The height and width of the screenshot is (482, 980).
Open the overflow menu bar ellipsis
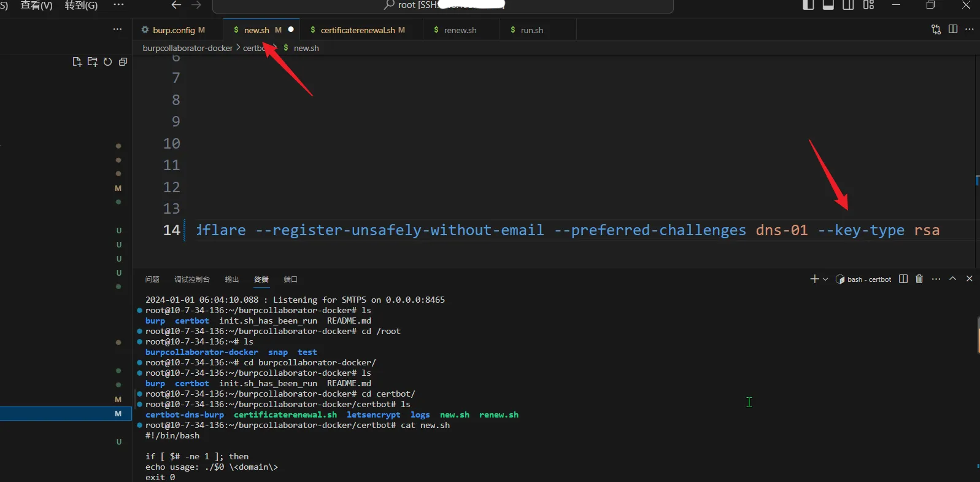point(118,5)
